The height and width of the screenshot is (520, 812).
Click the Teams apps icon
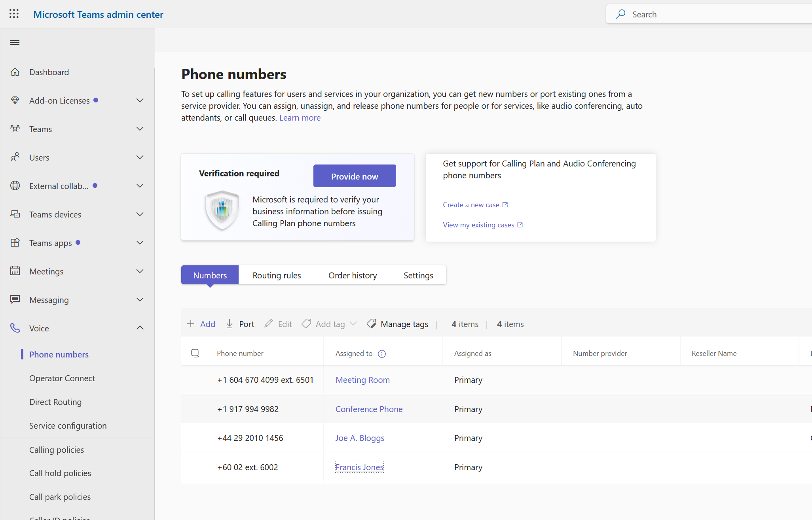15,243
